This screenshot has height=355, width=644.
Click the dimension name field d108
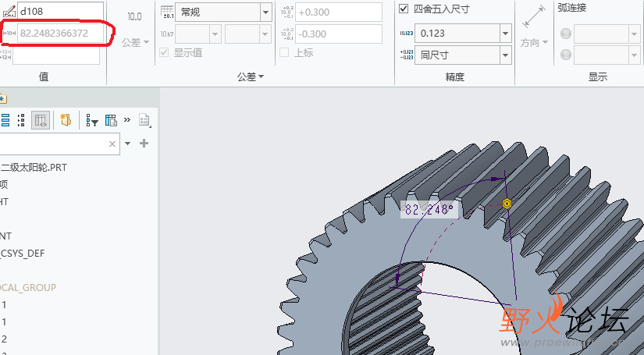click(60, 11)
